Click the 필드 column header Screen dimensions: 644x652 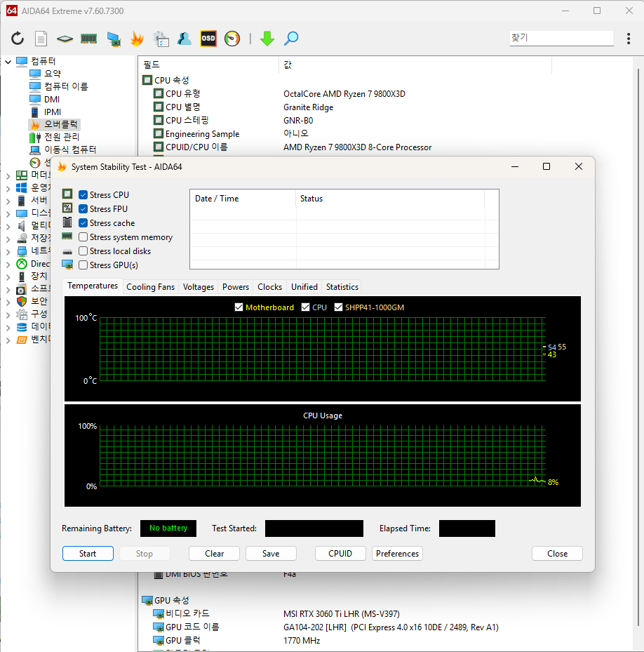click(208, 65)
